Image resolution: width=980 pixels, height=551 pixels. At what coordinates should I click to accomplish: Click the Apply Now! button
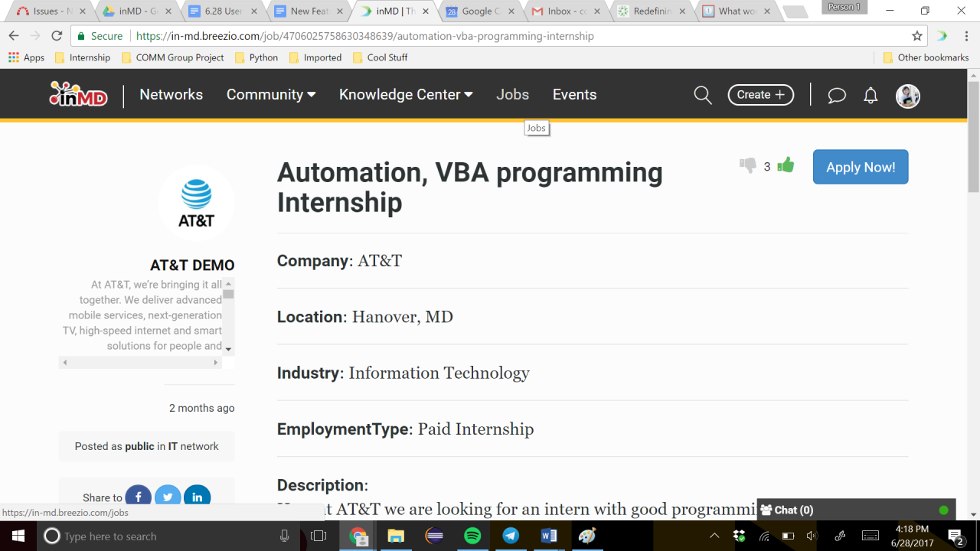coord(861,167)
